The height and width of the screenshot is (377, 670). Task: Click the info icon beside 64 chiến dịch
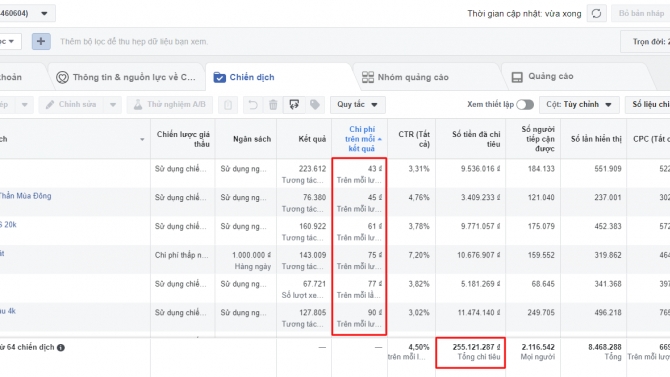61,348
